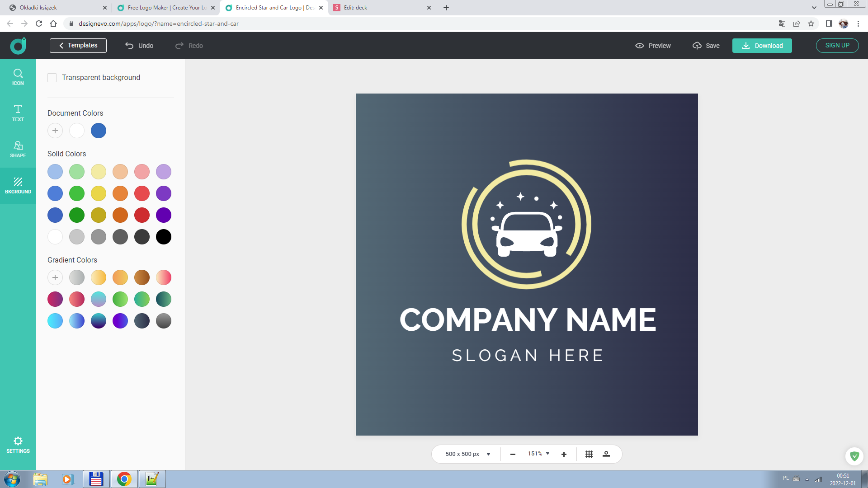Image resolution: width=868 pixels, height=488 pixels.
Task: Switch to the Free Logo Maker tab
Action: click(x=165, y=8)
